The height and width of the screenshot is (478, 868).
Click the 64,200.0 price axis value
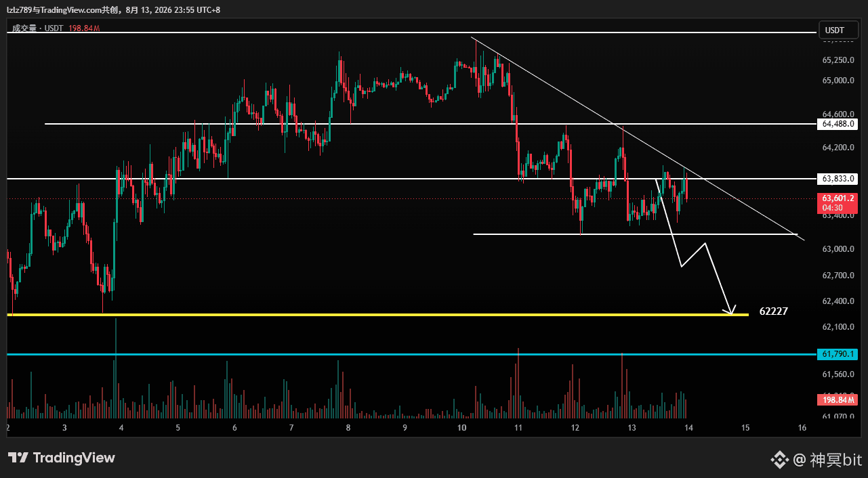pyautogui.click(x=838, y=148)
